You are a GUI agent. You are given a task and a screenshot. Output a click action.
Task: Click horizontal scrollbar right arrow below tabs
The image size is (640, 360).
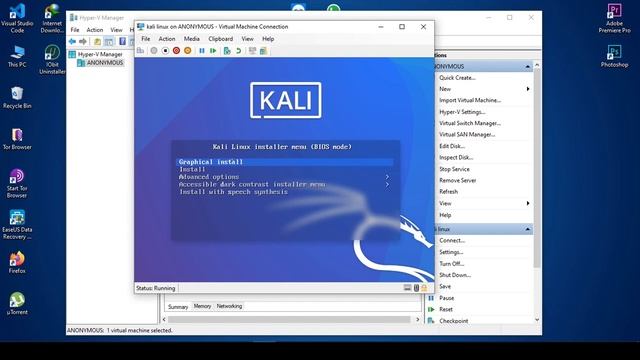pos(418,320)
